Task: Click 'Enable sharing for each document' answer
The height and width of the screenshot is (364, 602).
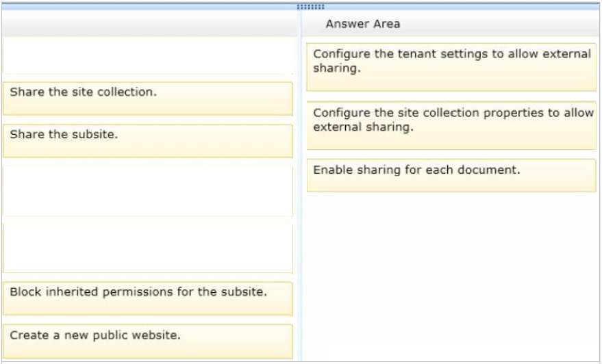Action: click(451, 175)
